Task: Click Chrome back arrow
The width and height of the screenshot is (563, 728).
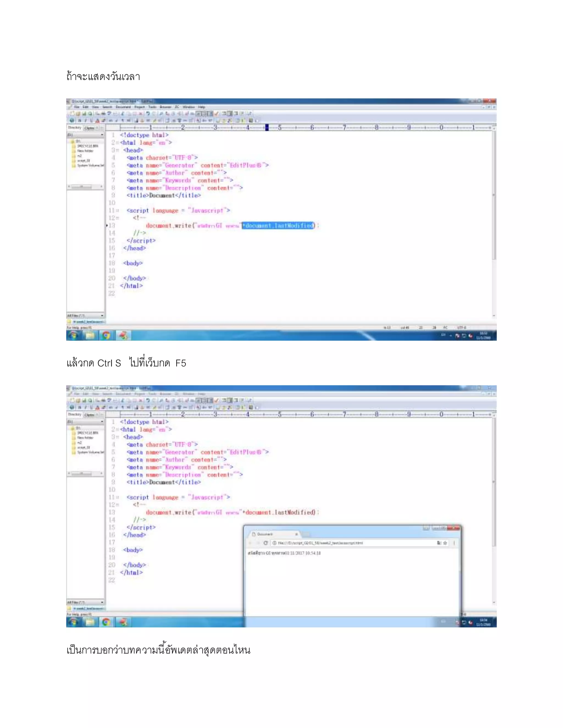Action: click(x=250, y=543)
